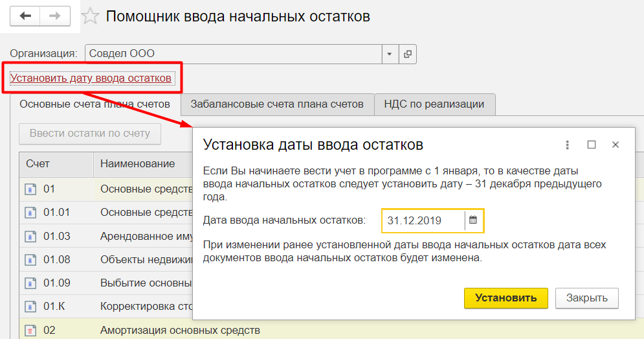Click the Установить дату ввода остатков link

[91, 78]
